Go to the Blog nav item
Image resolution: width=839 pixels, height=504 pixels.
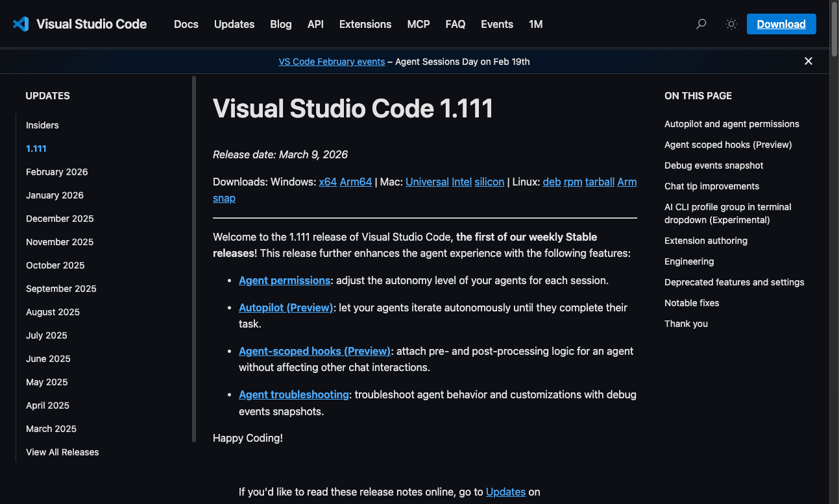pos(281,24)
